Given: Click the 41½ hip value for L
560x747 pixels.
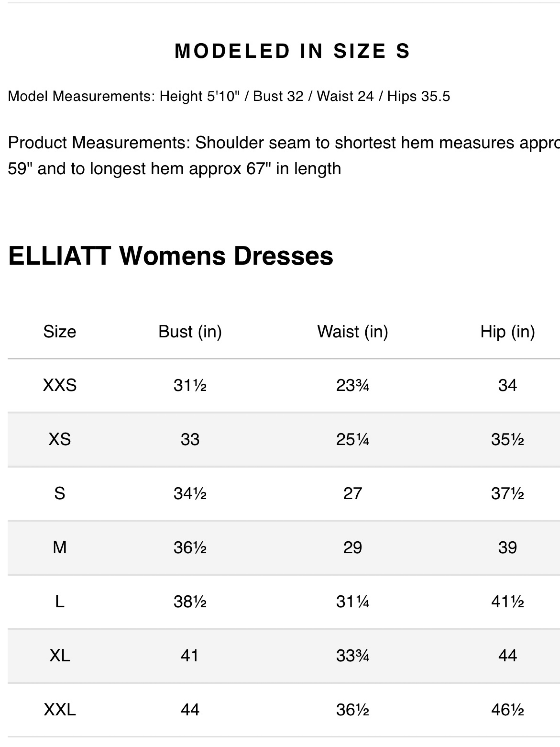Looking at the screenshot, I should (x=508, y=601).
